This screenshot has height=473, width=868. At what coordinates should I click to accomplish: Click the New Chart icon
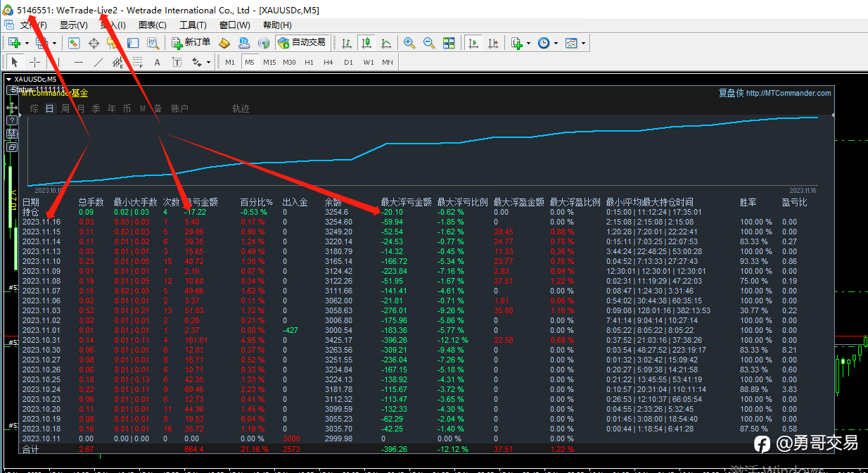point(14,43)
